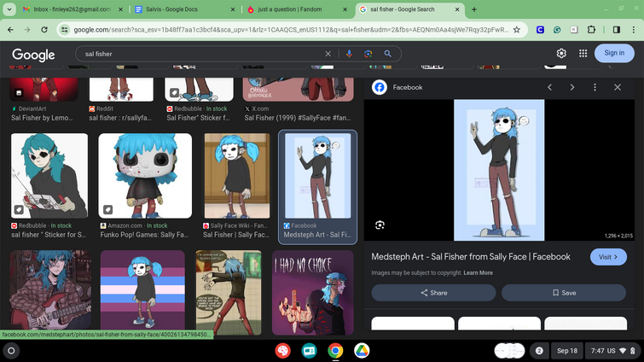Select the Funko Pop Sally Face thumbnail
Image resolution: width=644 pixels, height=362 pixels.
145,176
